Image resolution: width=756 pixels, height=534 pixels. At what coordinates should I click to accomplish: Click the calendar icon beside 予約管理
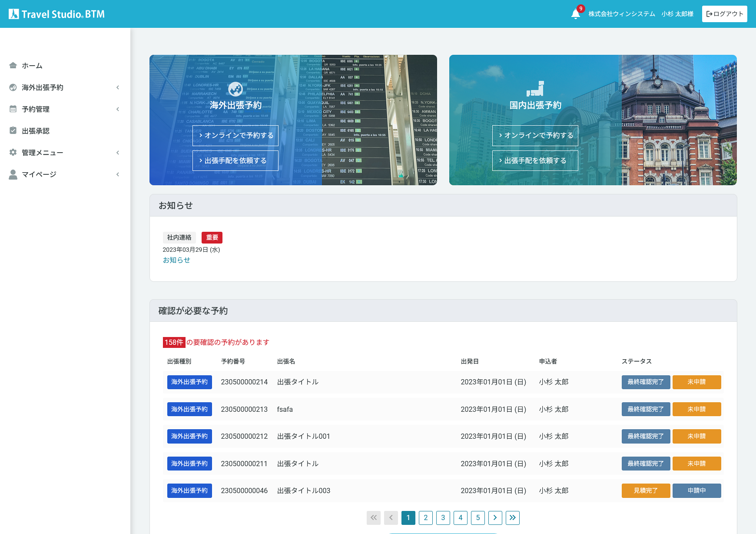click(13, 109)
